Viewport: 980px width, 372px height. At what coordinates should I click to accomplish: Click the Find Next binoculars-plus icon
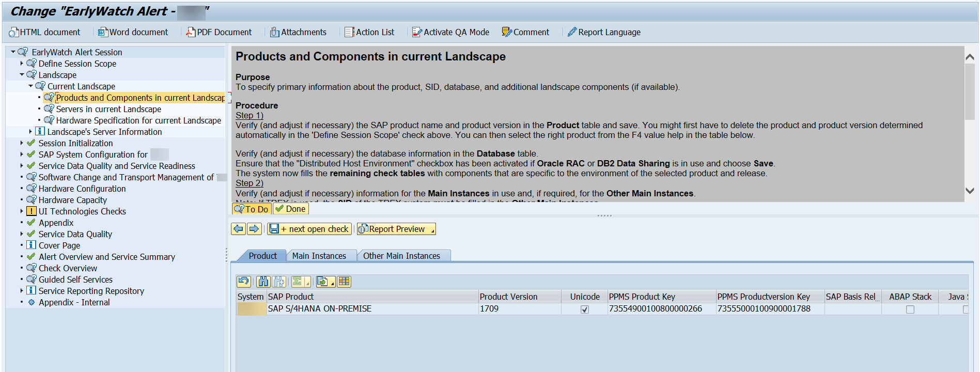[x=279, y=282]
